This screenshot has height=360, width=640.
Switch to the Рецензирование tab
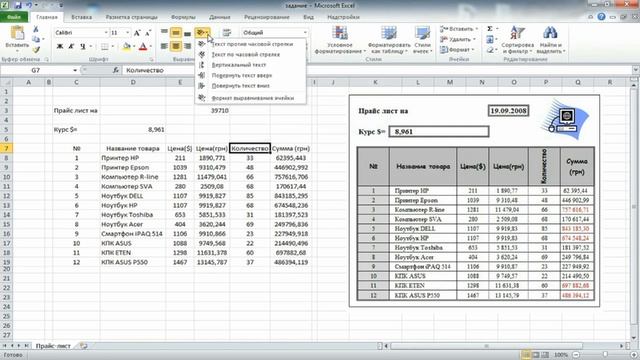[x=267, y=17]
